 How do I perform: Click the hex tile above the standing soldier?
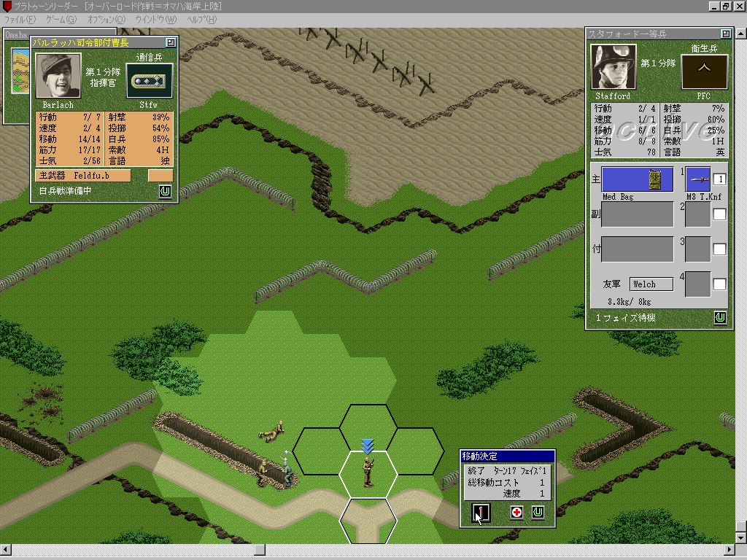tap(368, 427)
